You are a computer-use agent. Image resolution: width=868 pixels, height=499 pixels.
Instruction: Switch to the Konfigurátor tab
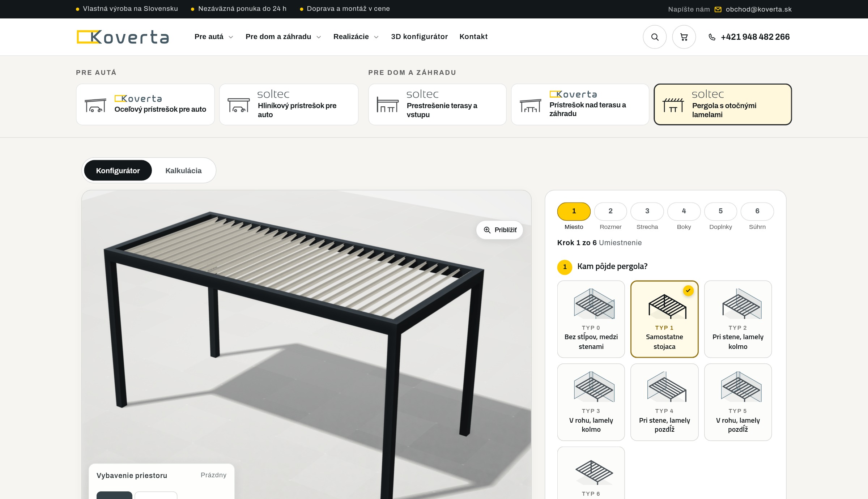point(118,170)
